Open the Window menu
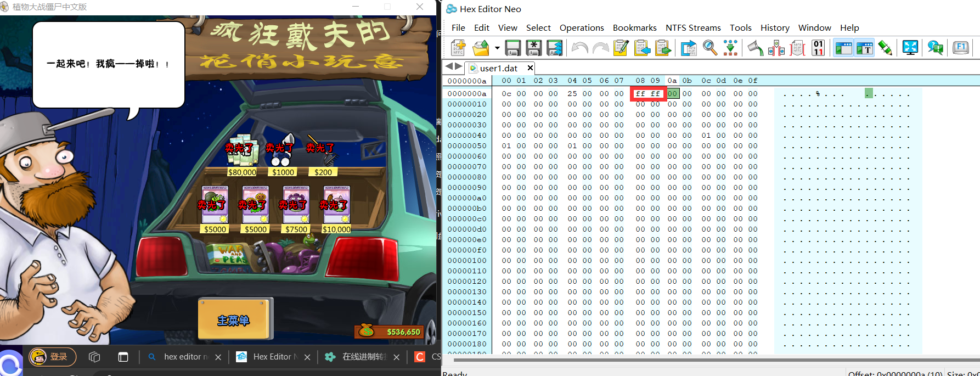The width and height of the screenshot is (980, 376). tap(814, 27)
